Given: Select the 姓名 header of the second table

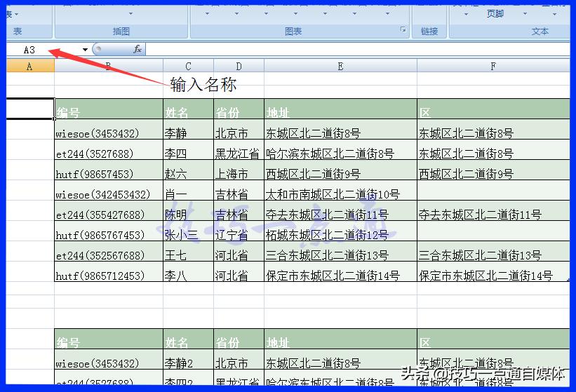Looking at the screenshot, I should click(x=189, y=339).
